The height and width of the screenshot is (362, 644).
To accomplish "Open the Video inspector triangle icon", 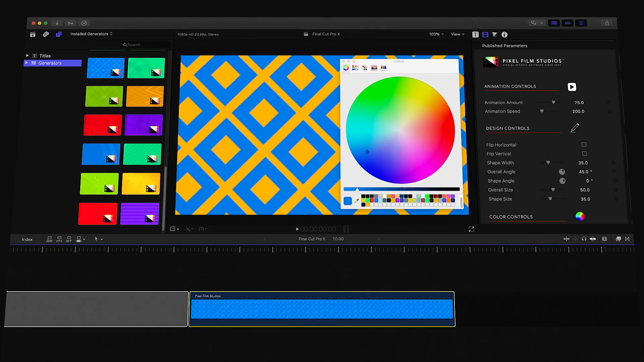I will pyautogui.click(x=495, y=35).
